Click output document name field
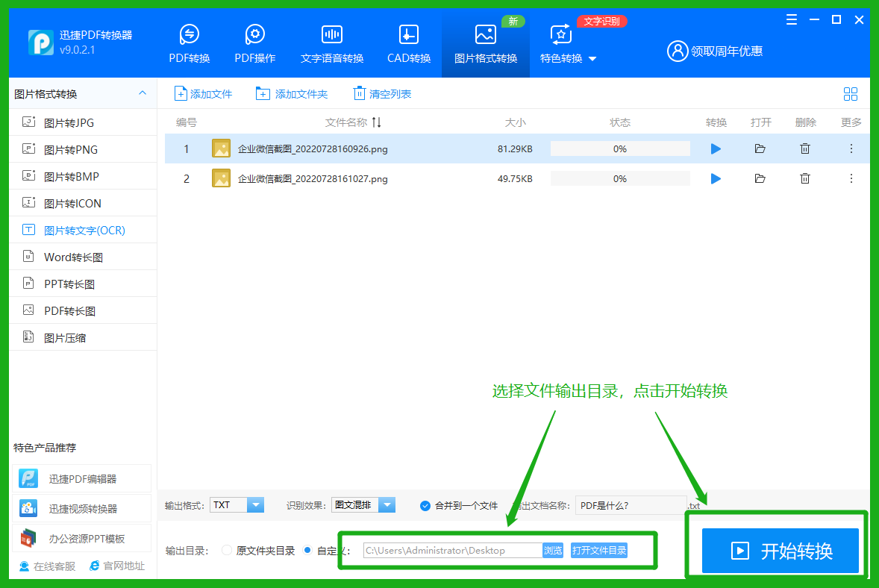This screenshot has width=879, height=588. coord(631,506)
